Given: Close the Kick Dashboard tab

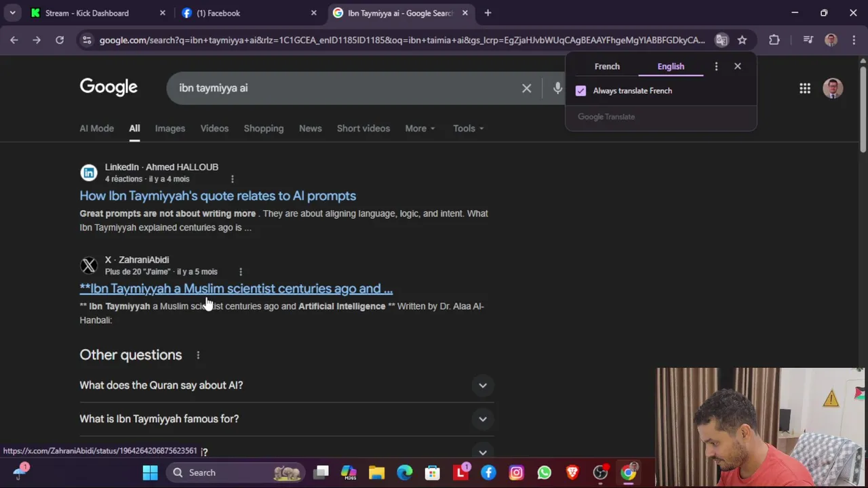Looking at the screenshot, I should 162,13.
